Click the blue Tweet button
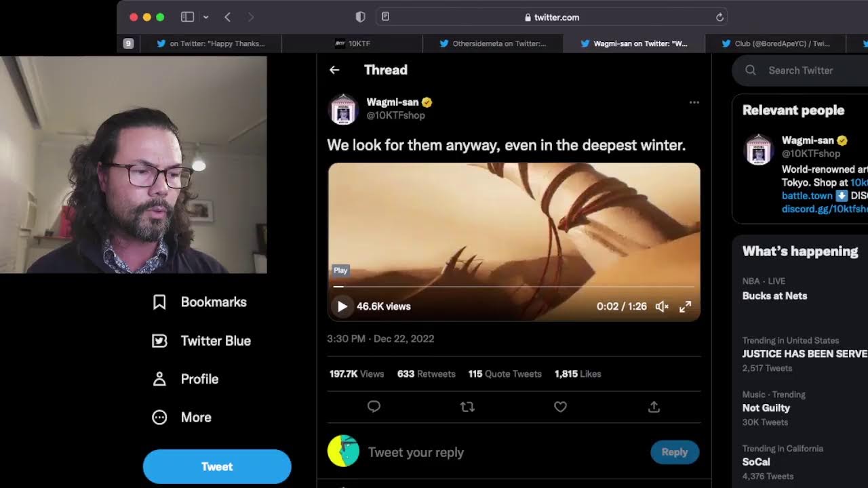868x488 pixels. pos(217,466)
